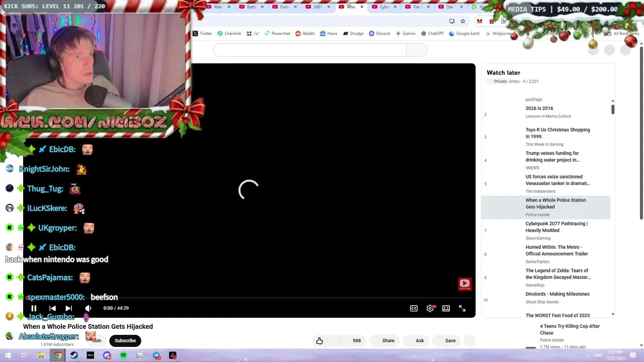
Task: Open the Chainlink bookmark
Action: pos(229,34)
